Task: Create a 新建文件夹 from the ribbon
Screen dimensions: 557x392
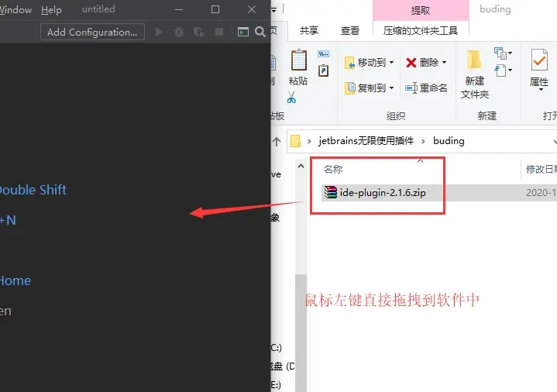Action: click(x=475, y=74)
